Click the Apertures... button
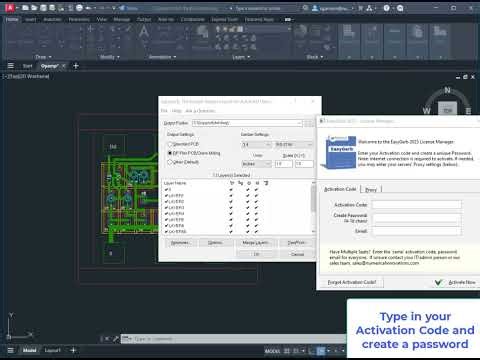The image size is (480, 360). (x=180, y=243)
